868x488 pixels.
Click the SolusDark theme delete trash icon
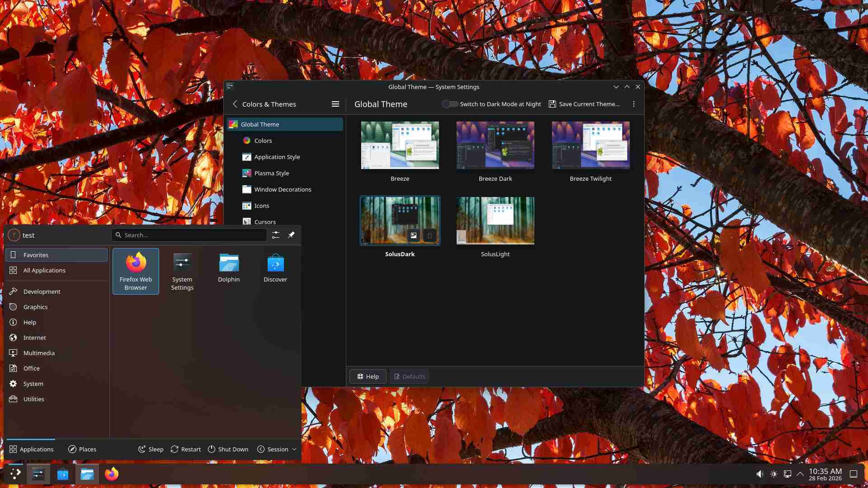429,235
